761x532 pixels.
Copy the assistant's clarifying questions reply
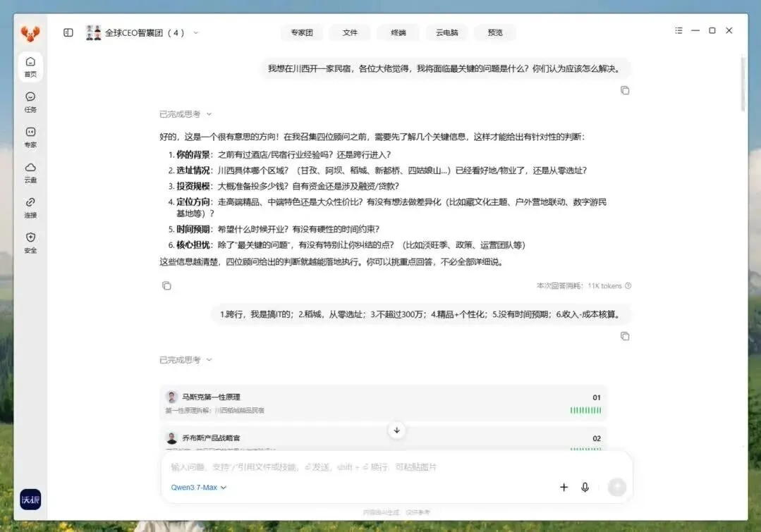pos(166,285)
